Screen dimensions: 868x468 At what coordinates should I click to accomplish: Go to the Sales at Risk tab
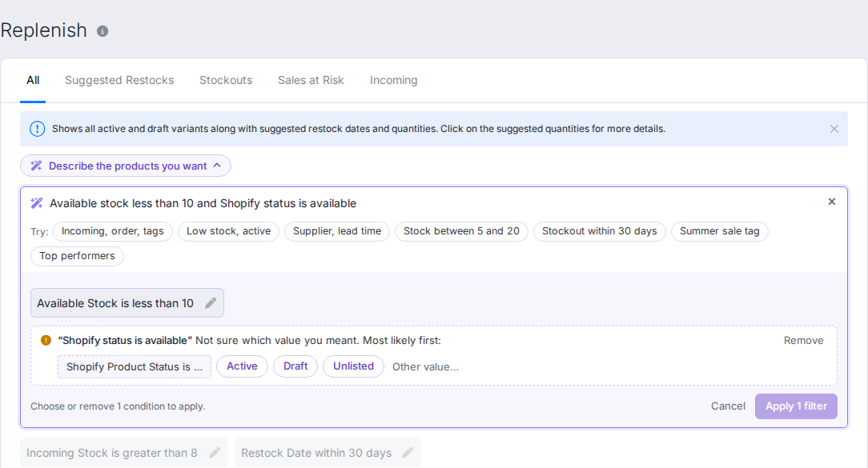311,80
